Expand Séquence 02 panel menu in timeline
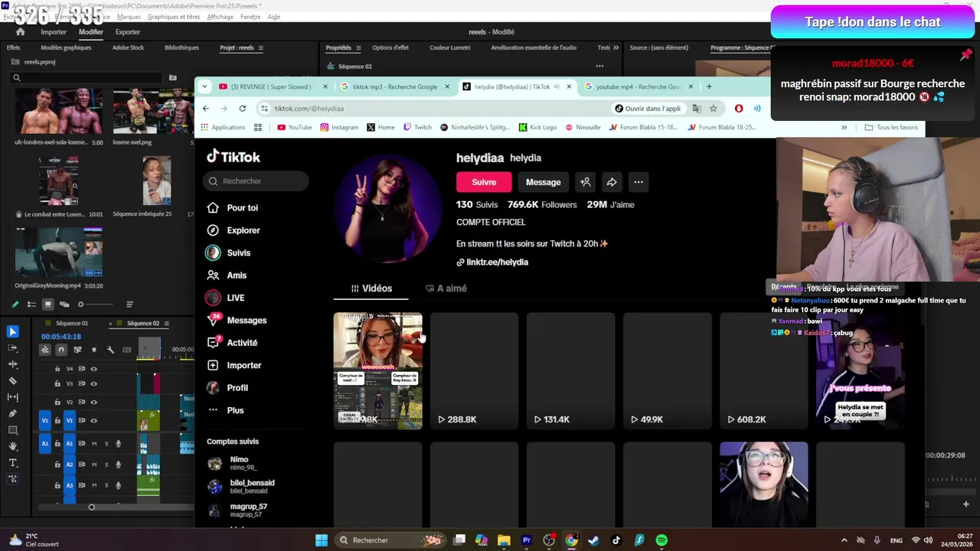 tap(166, 324)
